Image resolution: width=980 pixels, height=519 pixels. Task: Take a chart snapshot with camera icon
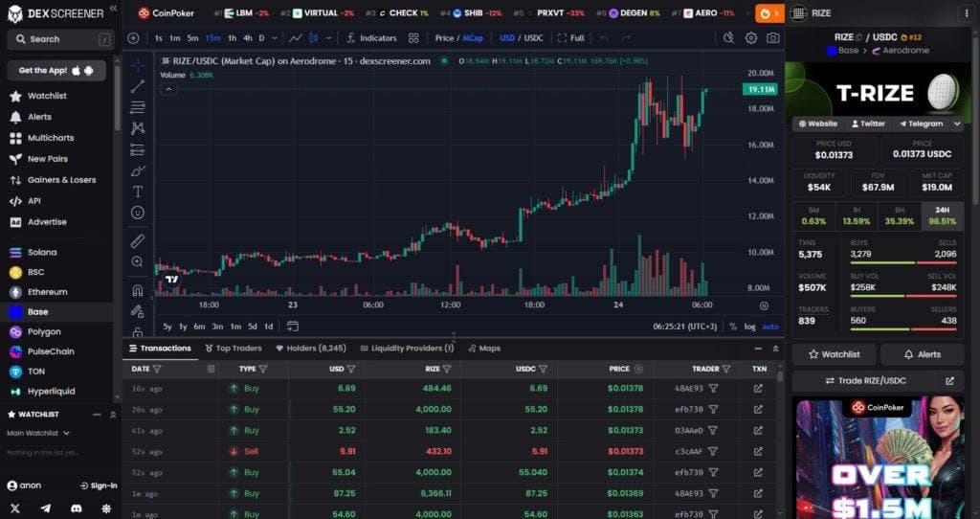point(773,38)
